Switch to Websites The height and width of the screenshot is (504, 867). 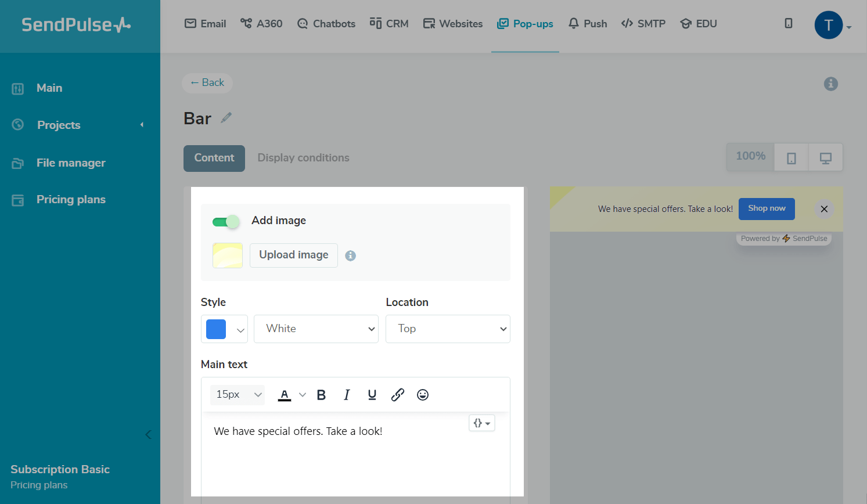tap(453, 24)
